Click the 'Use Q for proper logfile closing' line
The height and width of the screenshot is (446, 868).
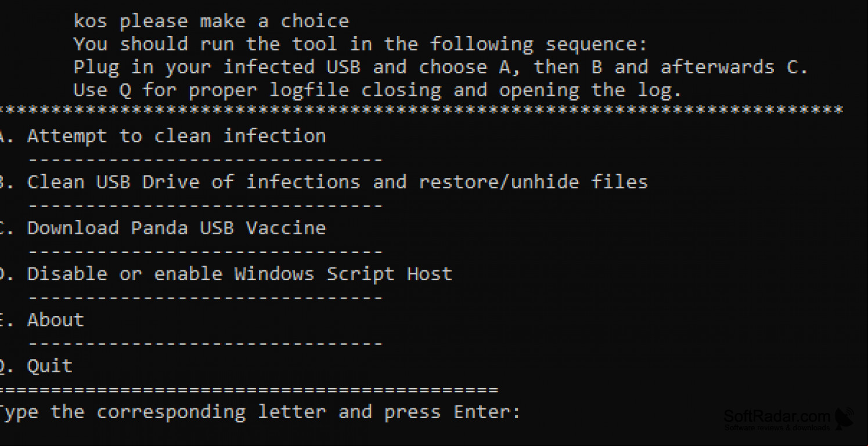point(377,90)
